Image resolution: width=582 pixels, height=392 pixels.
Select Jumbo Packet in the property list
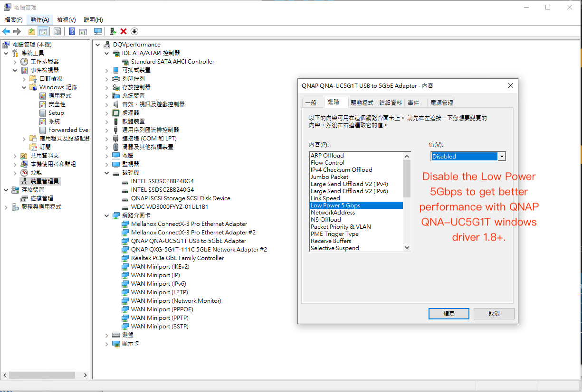(329, 177)
